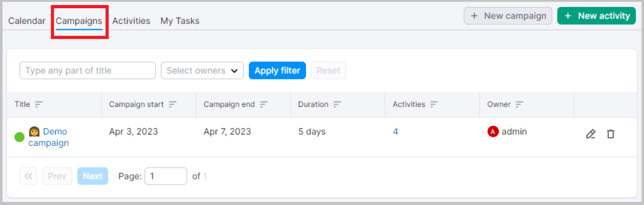Sort by Duration column icon

coord(337,104)
